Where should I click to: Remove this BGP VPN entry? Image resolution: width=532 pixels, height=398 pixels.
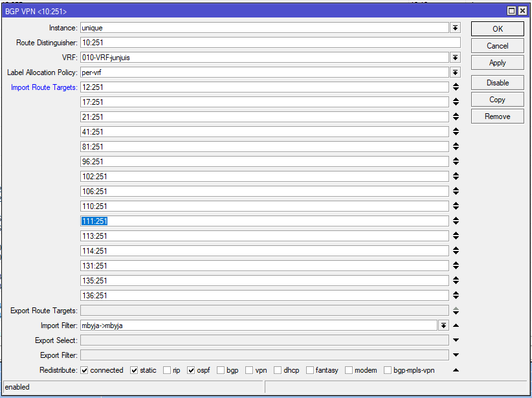(x=497, y=116)
